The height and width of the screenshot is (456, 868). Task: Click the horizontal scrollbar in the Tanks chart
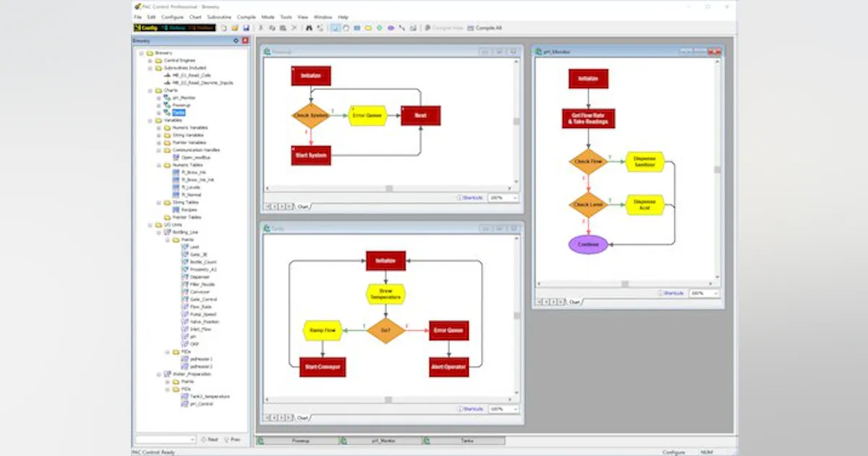tap(387, 400)
